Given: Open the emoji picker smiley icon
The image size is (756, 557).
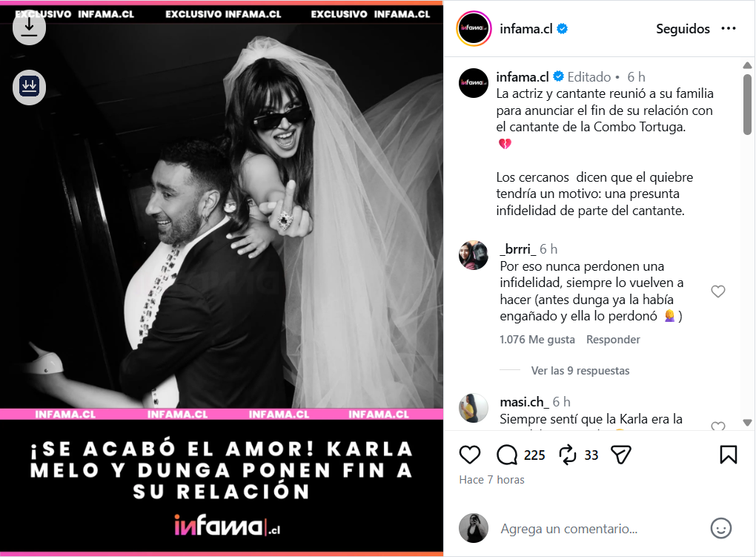Looking at the screenshot, I should (721, 528).
